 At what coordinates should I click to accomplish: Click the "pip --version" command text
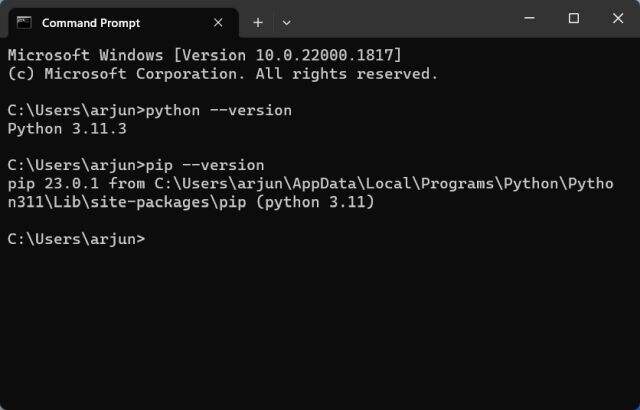click(x=204, y=165)
